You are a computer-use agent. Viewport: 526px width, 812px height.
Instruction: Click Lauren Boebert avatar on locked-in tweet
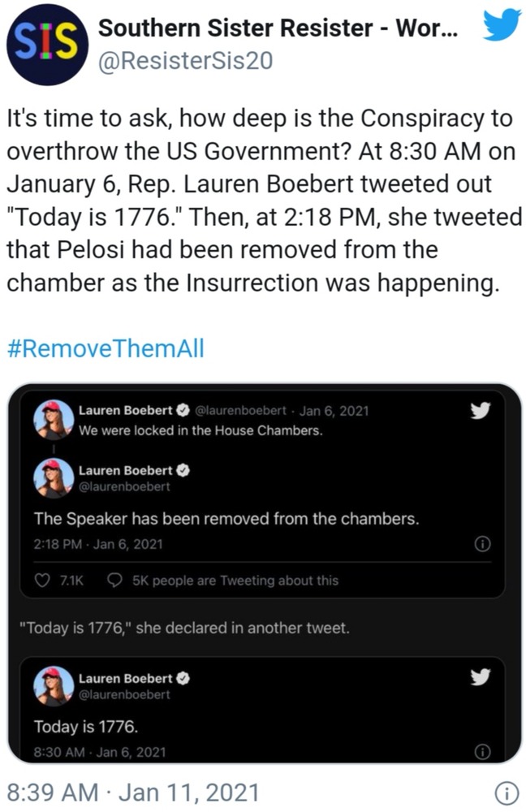[x=54, y=420]
